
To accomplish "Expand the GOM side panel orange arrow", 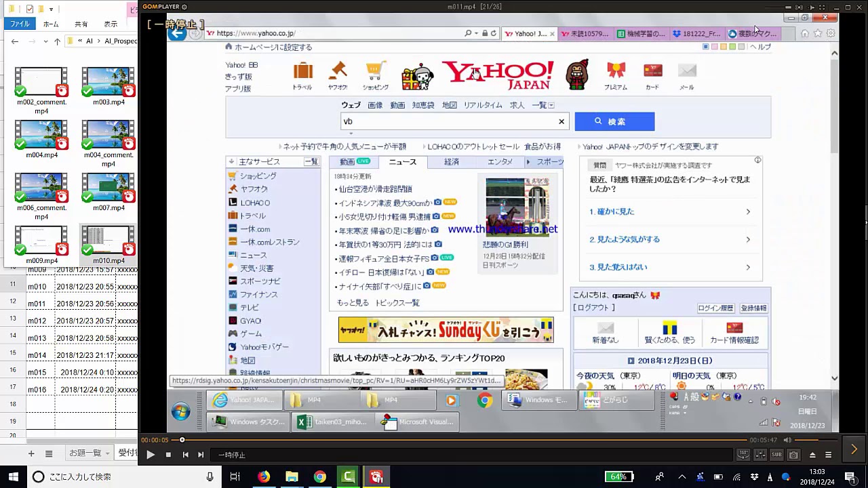I will click(x=853, y=449).
